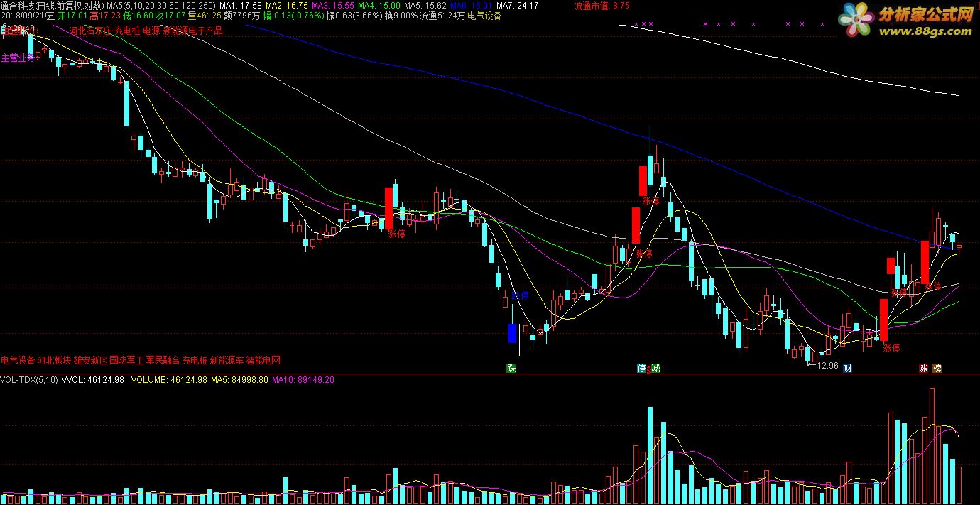
Task: Select the blue limit-down candlestick
Action: pyautogui.click(x=512, y=333)
